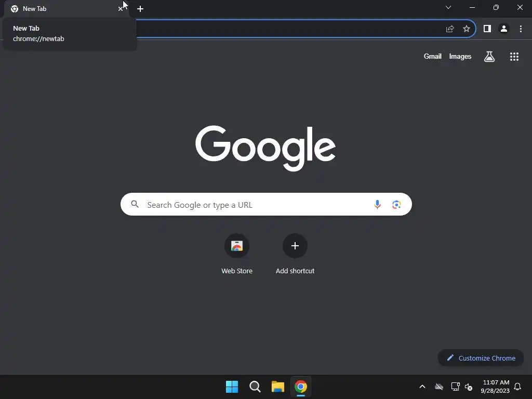Open the Web Store shortcut

[x=237, y=254]
